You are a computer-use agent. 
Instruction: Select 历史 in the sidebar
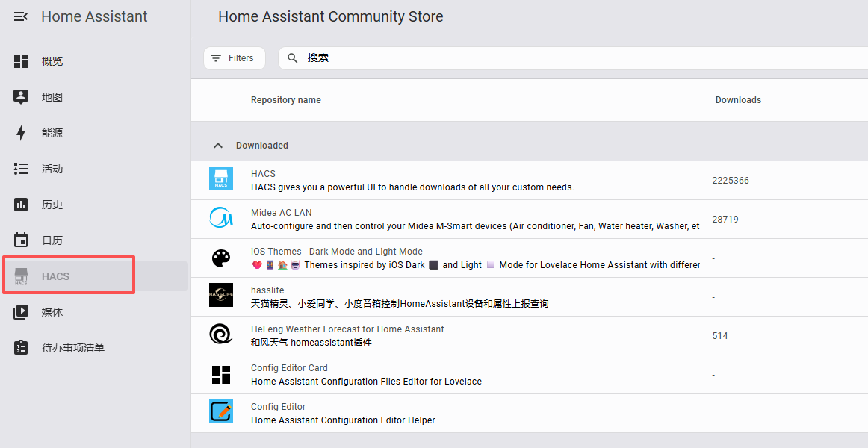coord(52,205)
